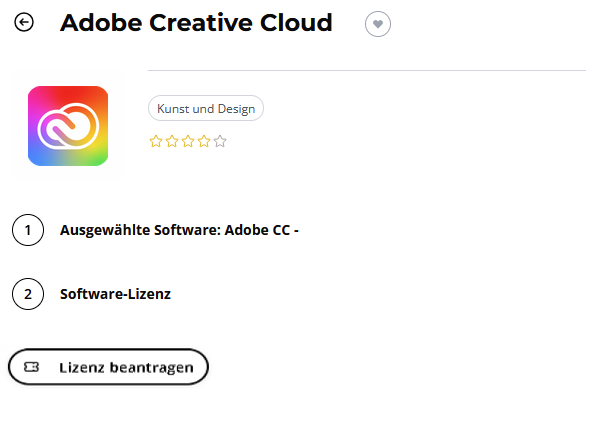Open the 'Kunst und Design' category tag
The image size is (606, 426).
point(206,108)
